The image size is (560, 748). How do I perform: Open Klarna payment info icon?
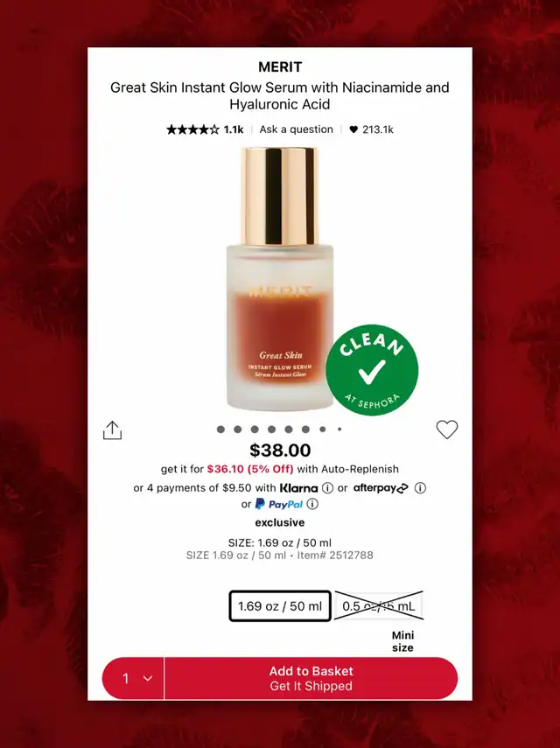pyautogui.click(x=328, y=488)
